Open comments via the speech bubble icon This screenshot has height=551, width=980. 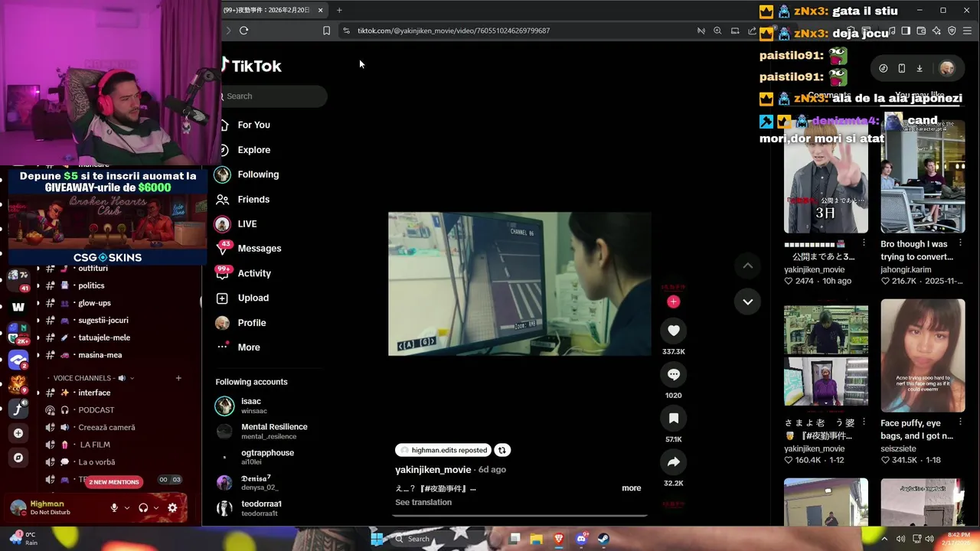pos(674,374)
